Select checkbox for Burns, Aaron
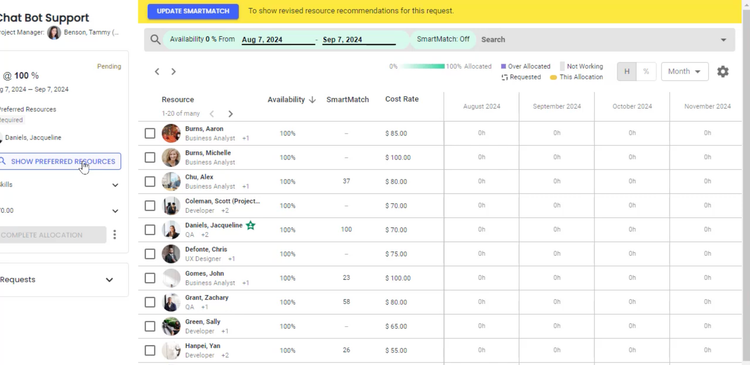The width and height of the screenshot is (750, 365). 150,133
